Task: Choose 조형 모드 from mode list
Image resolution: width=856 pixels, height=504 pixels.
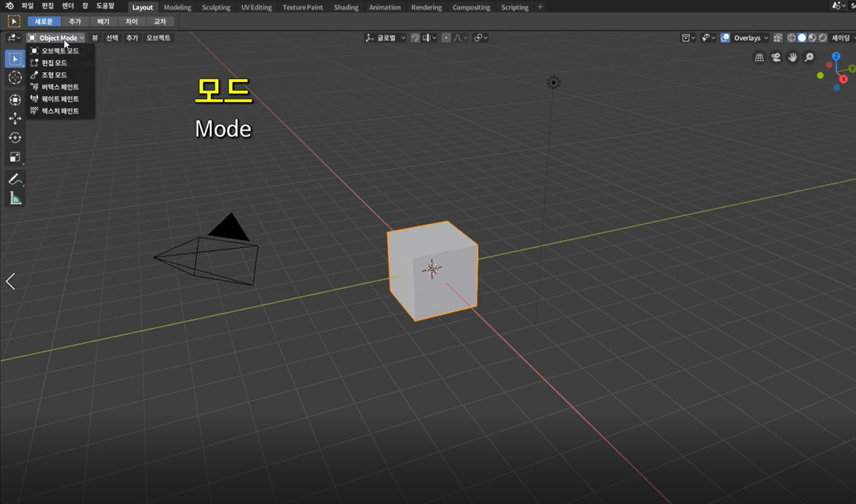Action: [x=60, y=75]
